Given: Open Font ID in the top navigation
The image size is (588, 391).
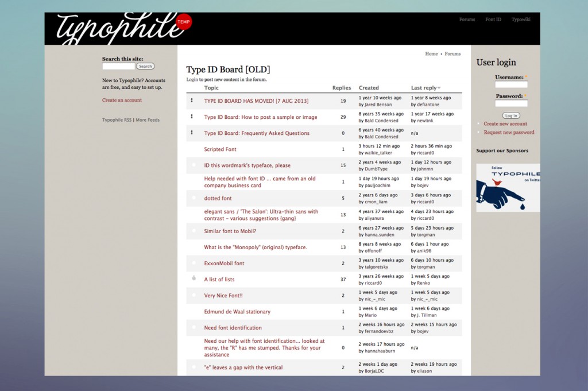Looking at the screenshot, I should point(493,20).
